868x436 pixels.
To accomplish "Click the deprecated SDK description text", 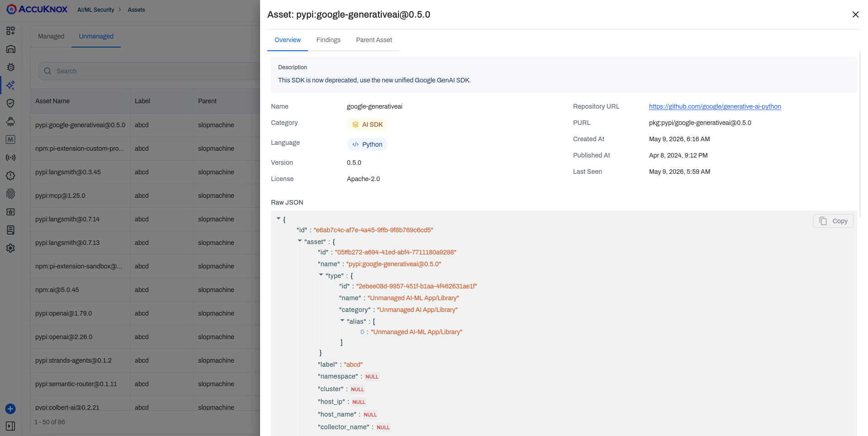I will click(374, 80).
